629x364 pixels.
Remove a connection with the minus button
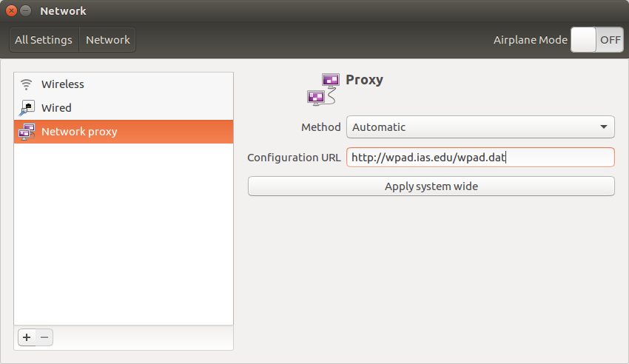coord(44,337)
